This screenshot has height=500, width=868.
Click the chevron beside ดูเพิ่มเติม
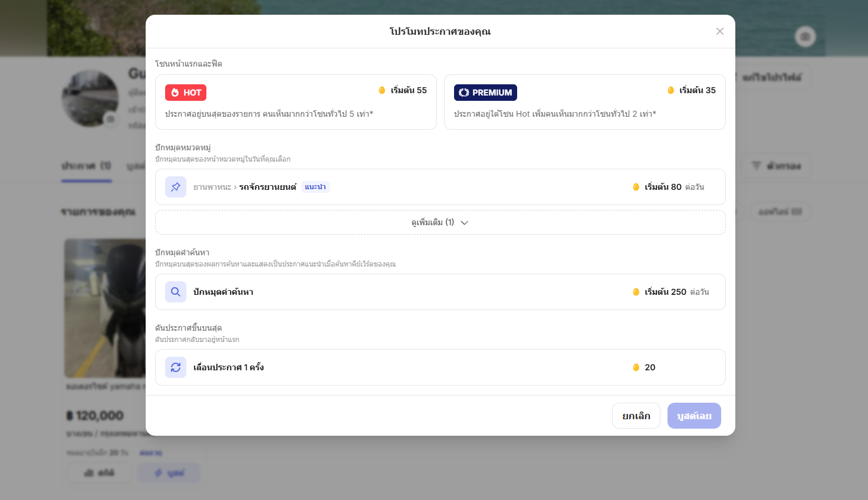[464, 223]
